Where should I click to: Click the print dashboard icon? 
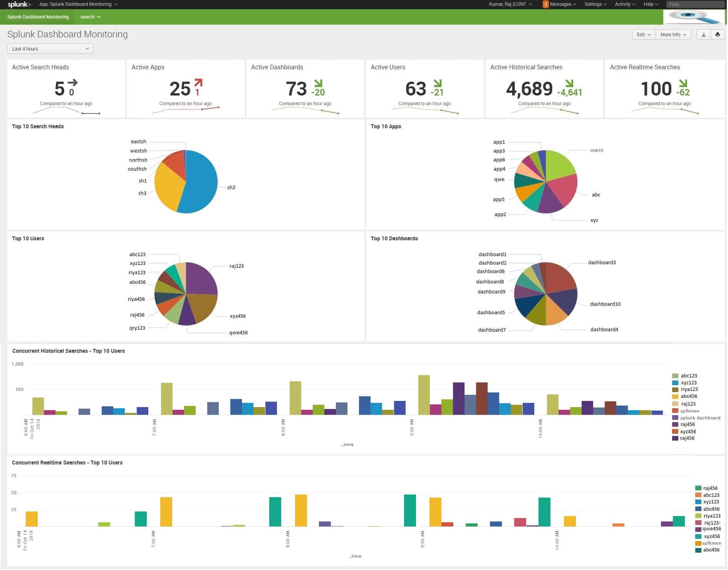tap(718, 35)
